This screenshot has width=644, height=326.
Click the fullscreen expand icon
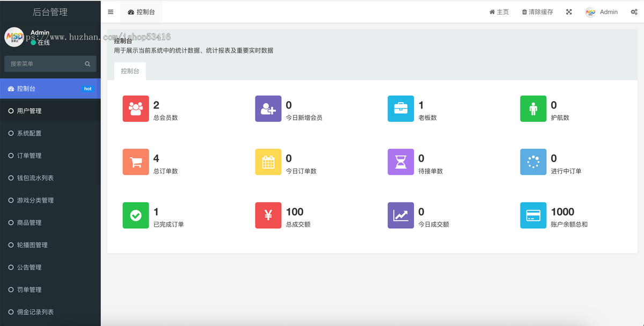pyautogui.click(x=569, y=12)
